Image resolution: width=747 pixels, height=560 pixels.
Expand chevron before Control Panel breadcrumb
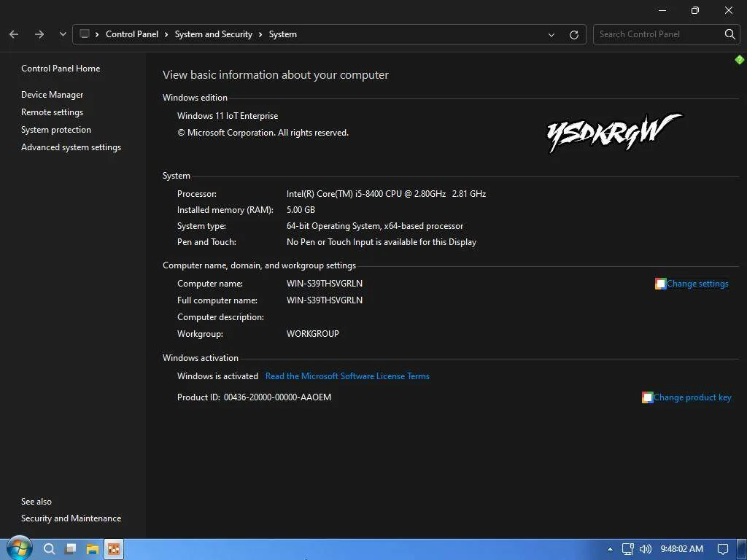pos(97,34)
